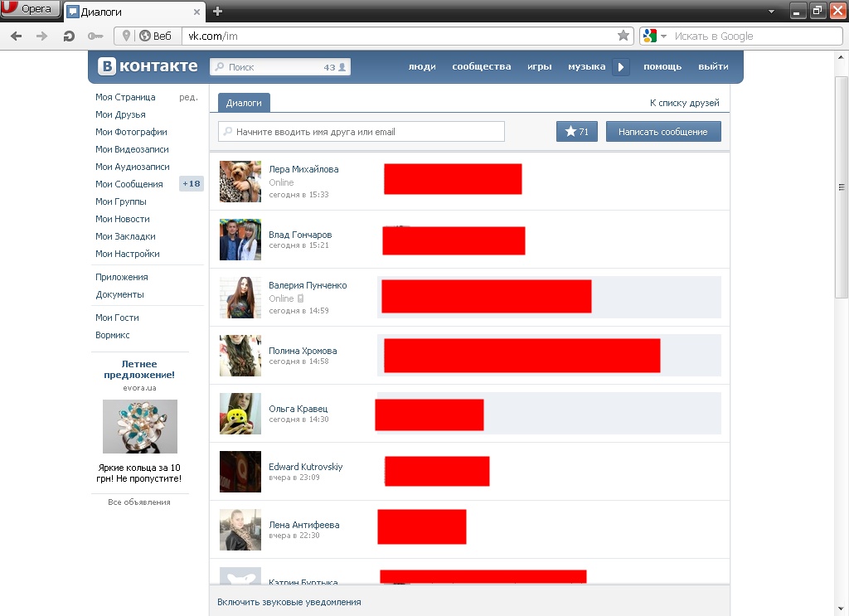The image size is (849, 616).
Task: Open Мои Новости in the sidebar
Action: point(123,219)
